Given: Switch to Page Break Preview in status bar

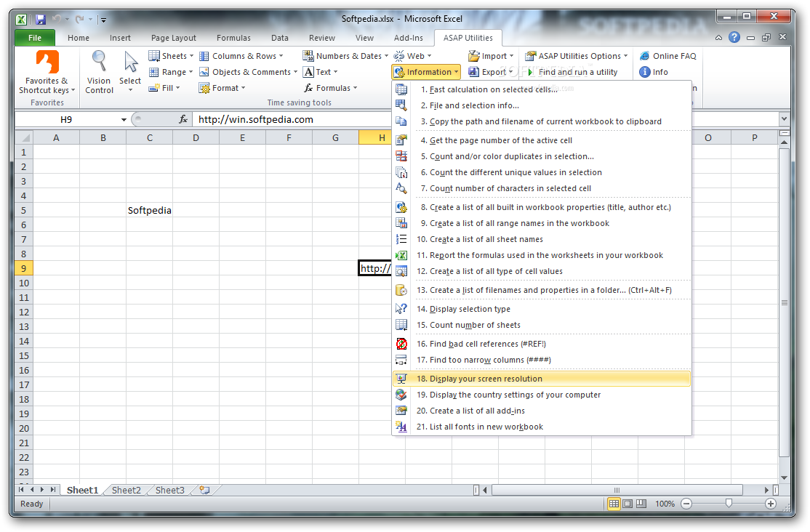Looking at the screenshot, I should click(641, 504).
